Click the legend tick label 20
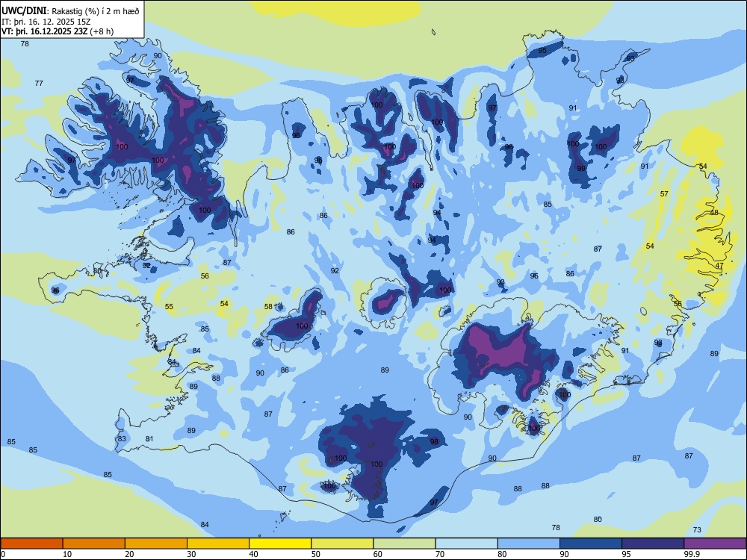747x560 pixels. 129,554
